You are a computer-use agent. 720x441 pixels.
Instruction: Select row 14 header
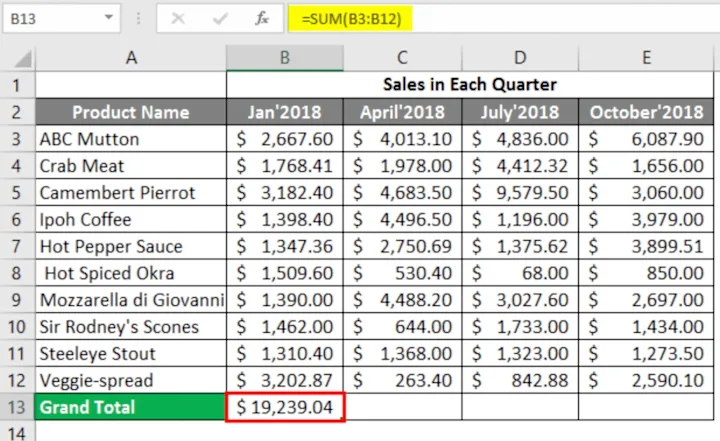pos(17,432)
